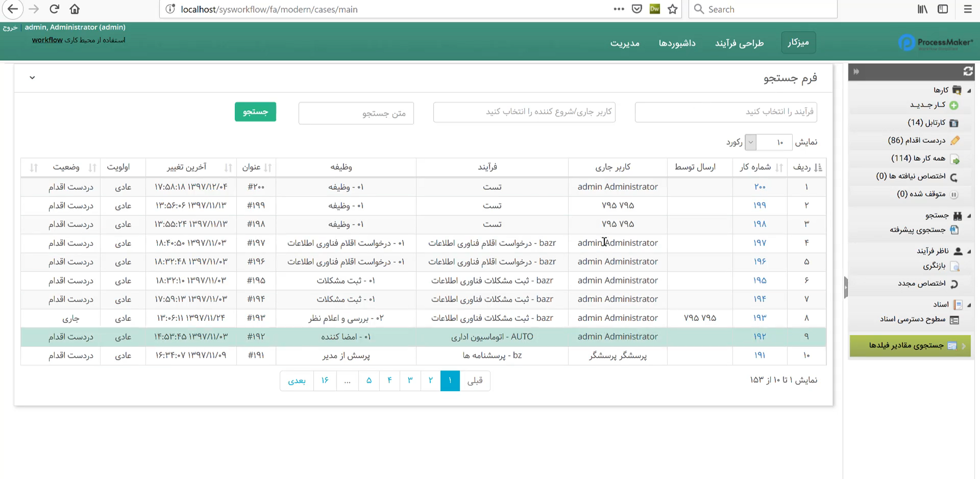Image resolution: width=980 pixels, height=479 pixels.
Task: Sort table by شماره کار column
Action: pyautogui.click(x=761, y=167)
